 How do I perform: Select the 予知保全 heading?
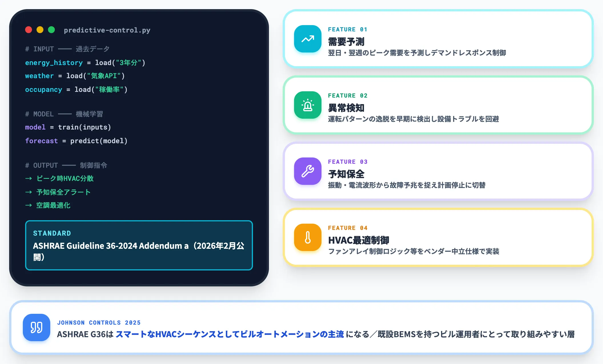[x=346, y=174]
